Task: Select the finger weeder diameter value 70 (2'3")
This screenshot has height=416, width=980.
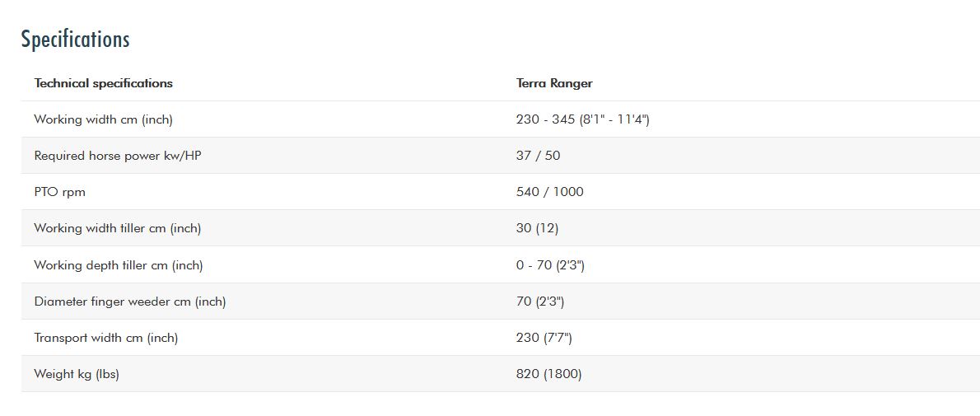Action: [x=540, y=301]
